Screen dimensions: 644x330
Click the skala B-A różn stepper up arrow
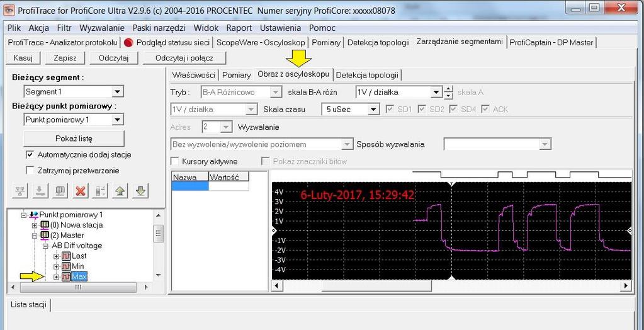448,89
